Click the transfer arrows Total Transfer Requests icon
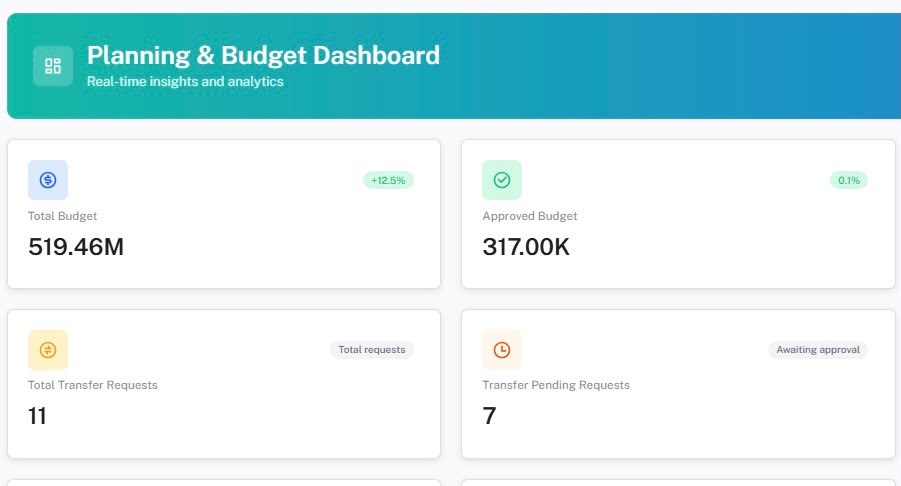 click(48, 349)
